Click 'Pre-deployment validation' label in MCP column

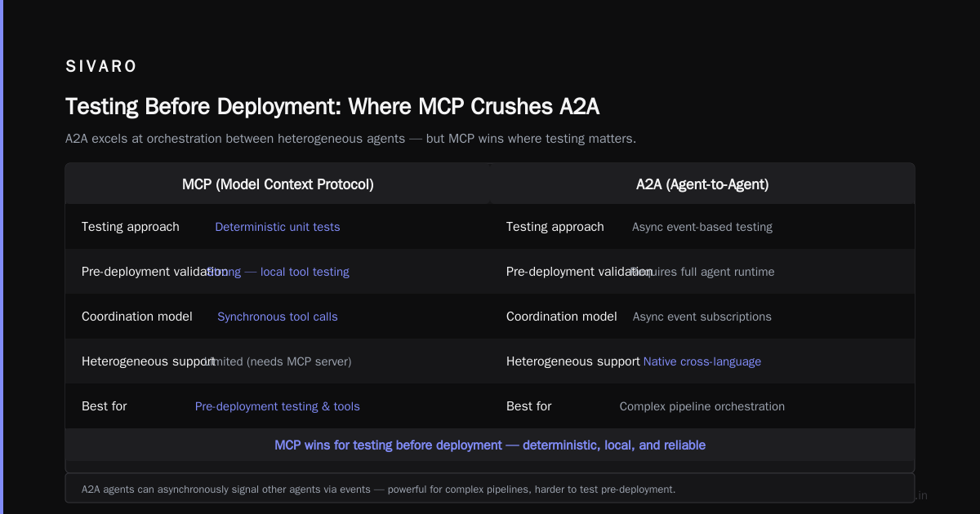point(154,272)
